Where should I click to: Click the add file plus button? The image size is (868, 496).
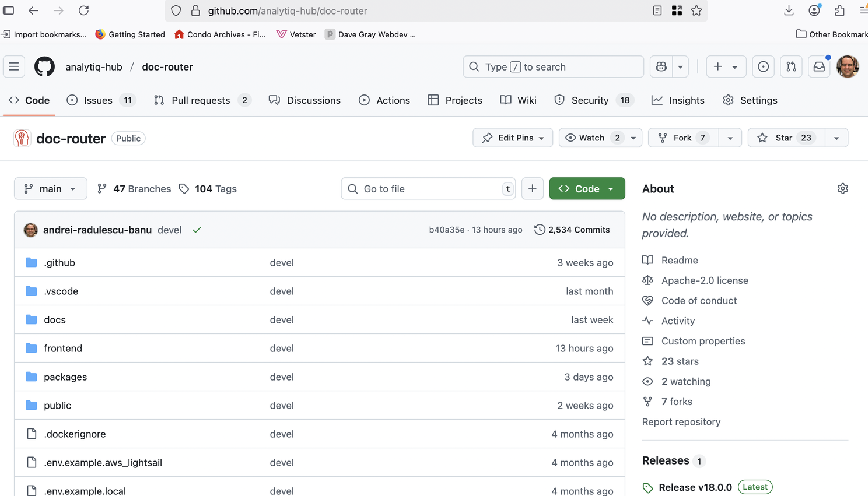tap(532, 188)
